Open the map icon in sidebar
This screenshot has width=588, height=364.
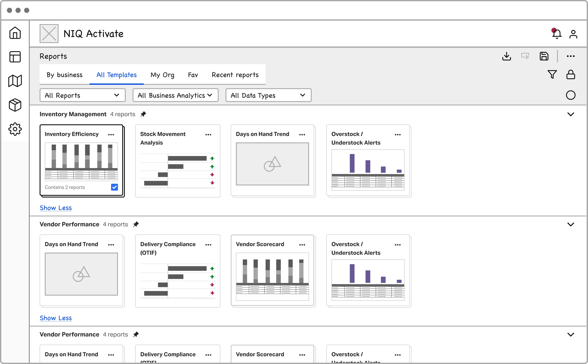[15, 81]
